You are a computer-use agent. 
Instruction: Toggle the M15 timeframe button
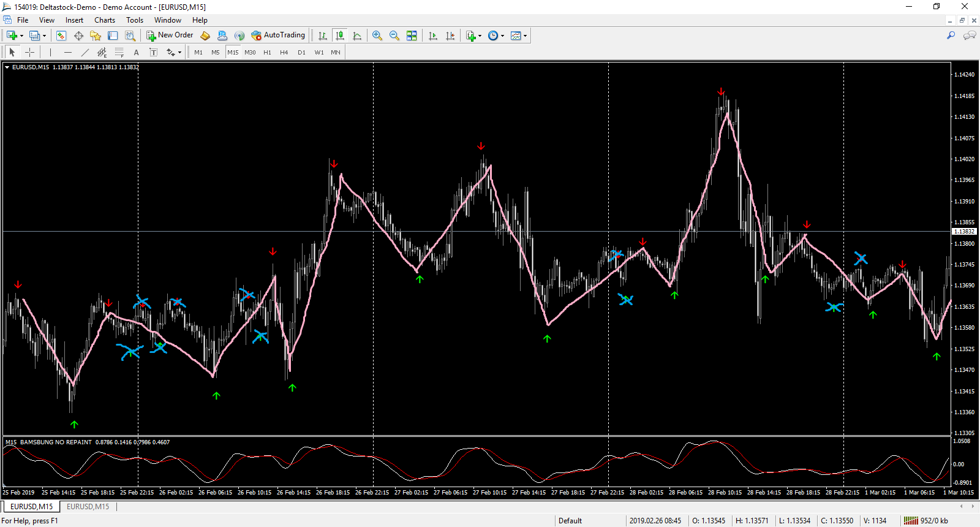(x=233, y=52)
